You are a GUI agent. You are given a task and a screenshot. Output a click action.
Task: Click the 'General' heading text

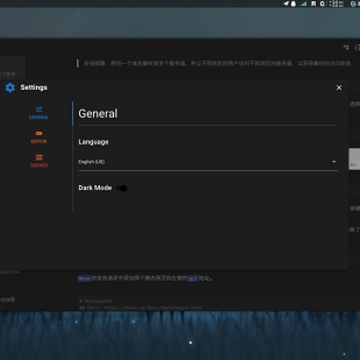pos(98,114)
